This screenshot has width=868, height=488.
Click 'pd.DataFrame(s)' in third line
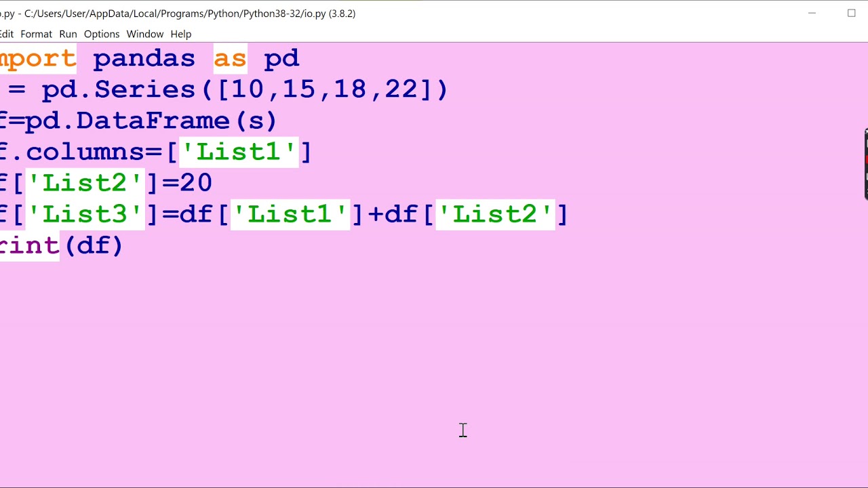(151, 121)
